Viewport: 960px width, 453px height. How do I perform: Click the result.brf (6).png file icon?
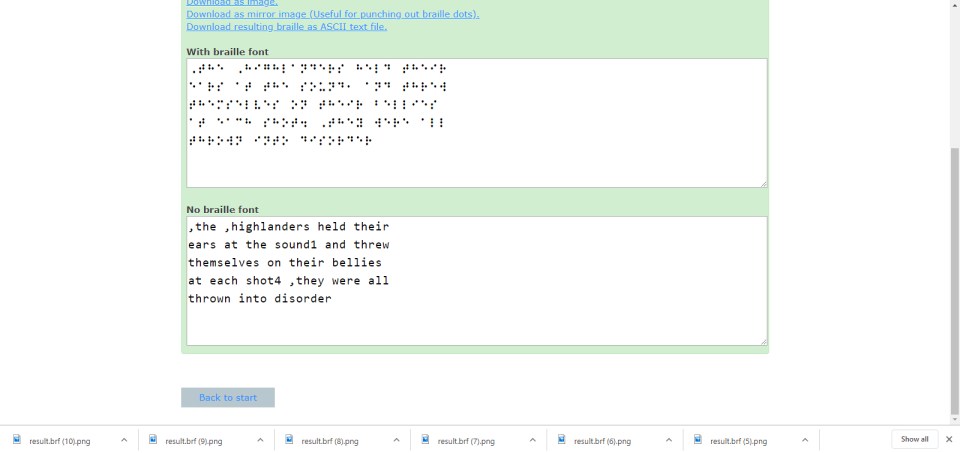point(562,440)
